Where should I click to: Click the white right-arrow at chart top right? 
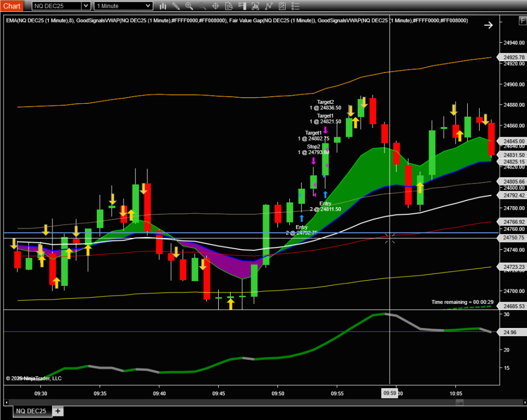click(x=488, y=25)
